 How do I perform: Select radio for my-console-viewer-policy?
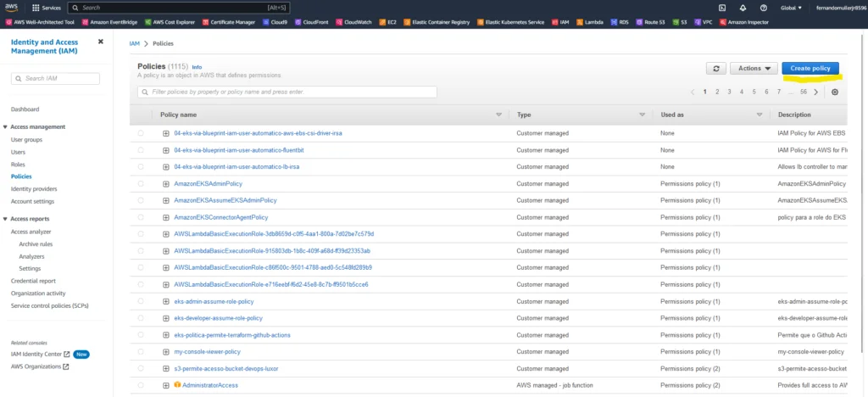pyautogui.click(x=141, y=351)
